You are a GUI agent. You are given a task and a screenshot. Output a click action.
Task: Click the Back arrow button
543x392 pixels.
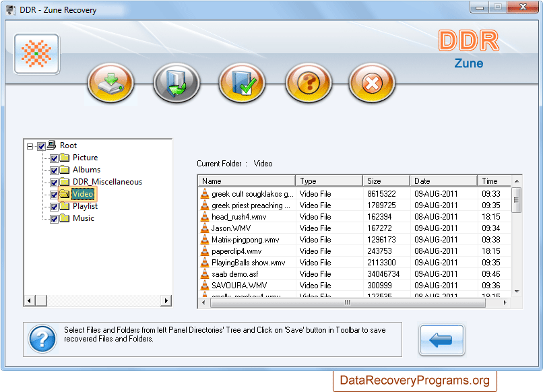[x=441, y=339]
